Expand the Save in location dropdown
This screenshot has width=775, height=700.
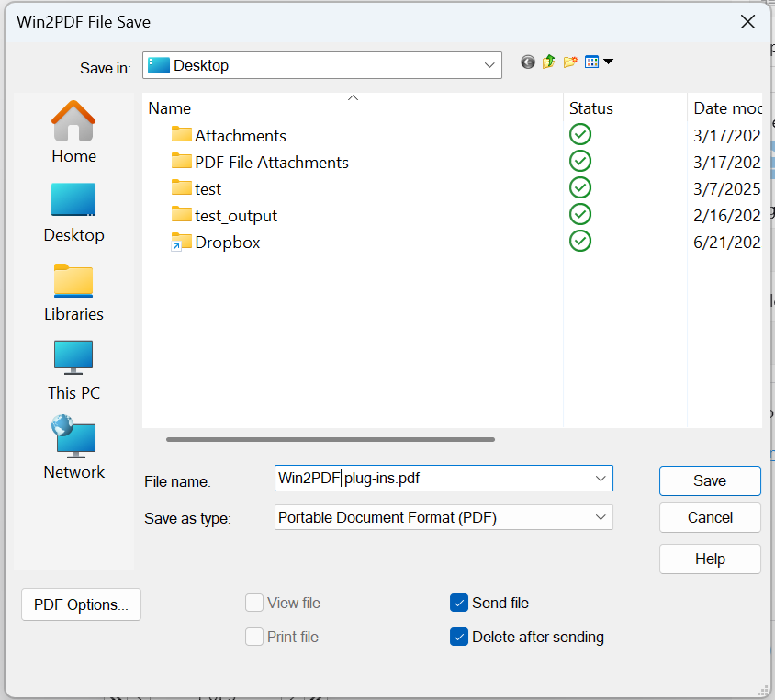pyautogui.click(x=489, y=65)
